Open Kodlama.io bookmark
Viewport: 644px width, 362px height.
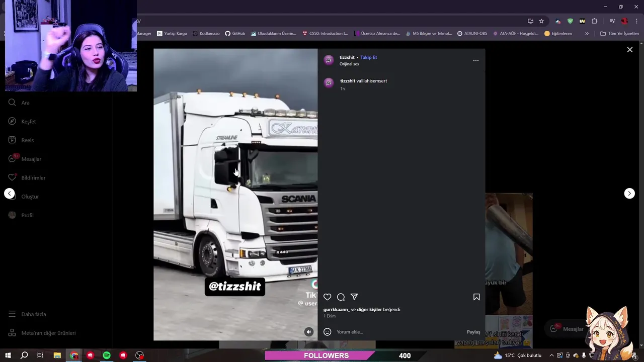(x=206, y=34)
